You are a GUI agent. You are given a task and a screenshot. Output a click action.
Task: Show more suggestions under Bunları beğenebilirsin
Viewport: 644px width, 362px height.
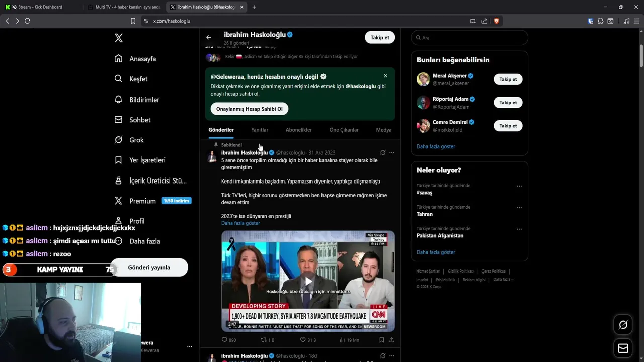(x=436, y=146)
